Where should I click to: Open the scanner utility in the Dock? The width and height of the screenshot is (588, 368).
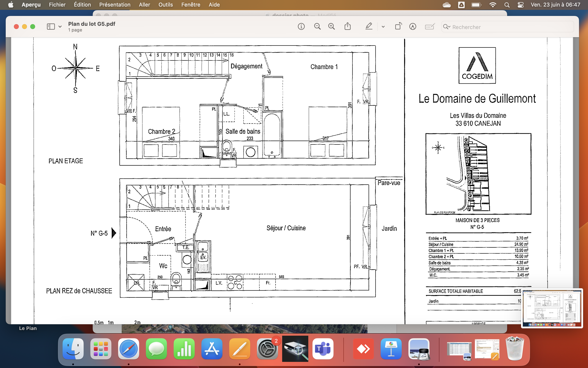(295, 349)
